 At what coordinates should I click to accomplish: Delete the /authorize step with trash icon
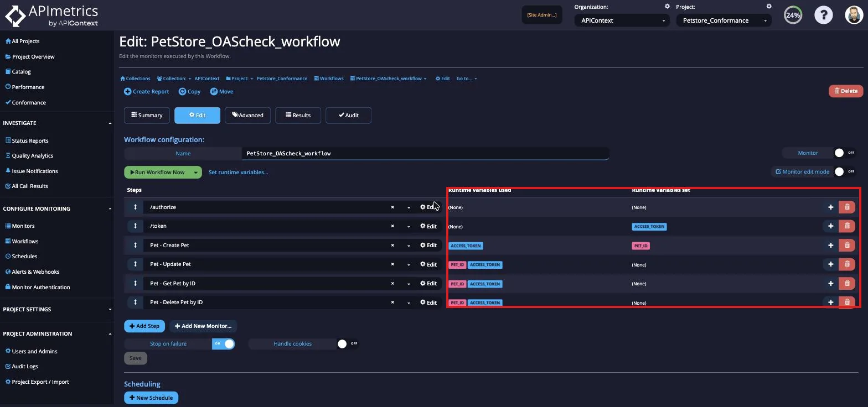pos(847,207)
